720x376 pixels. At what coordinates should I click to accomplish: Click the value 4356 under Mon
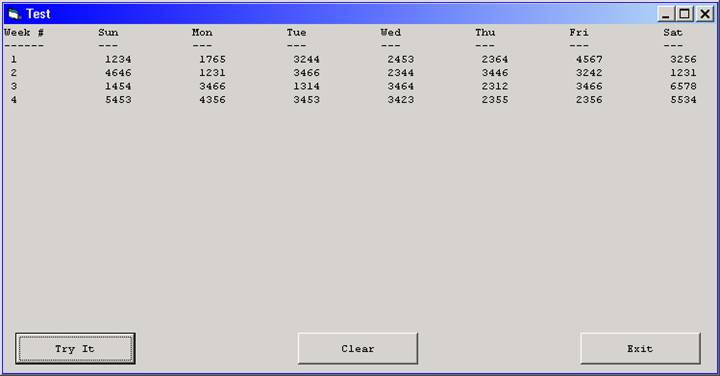click(212, 100)
